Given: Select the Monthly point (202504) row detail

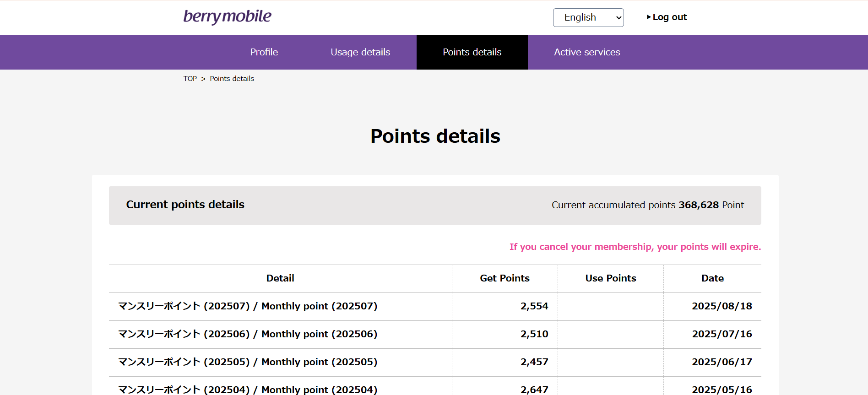Looking at the screenshot, I should pos(248,390).
